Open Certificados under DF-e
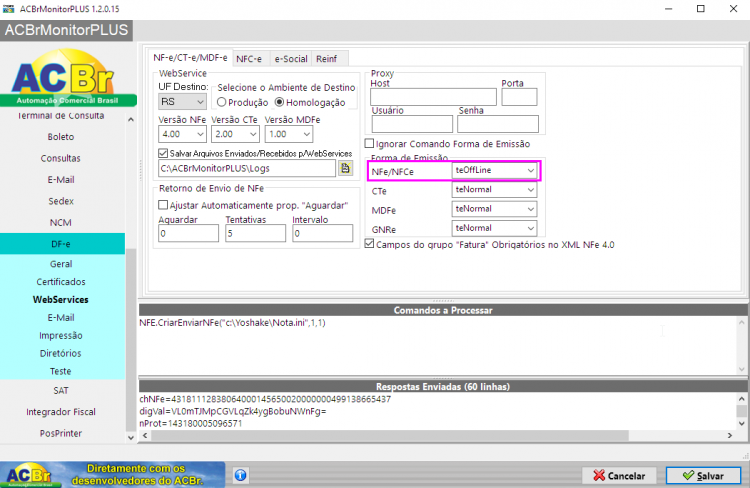The image size is (750, 488). point(61,282)
